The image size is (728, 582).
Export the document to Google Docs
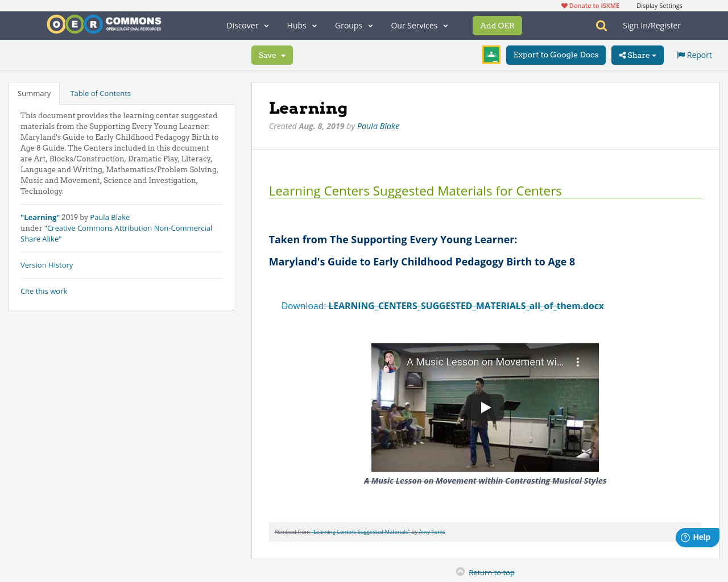pyautogui.click(x=556, y=55)
